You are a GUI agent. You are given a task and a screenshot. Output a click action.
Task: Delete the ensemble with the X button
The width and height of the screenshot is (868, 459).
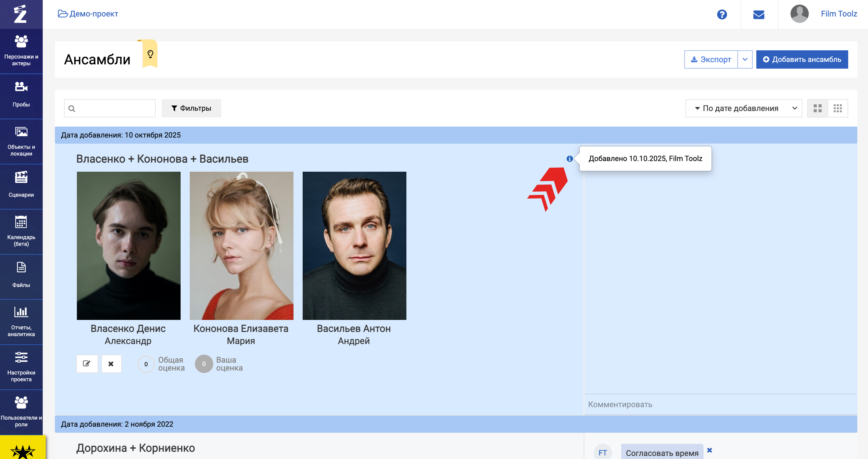[111, 364]
